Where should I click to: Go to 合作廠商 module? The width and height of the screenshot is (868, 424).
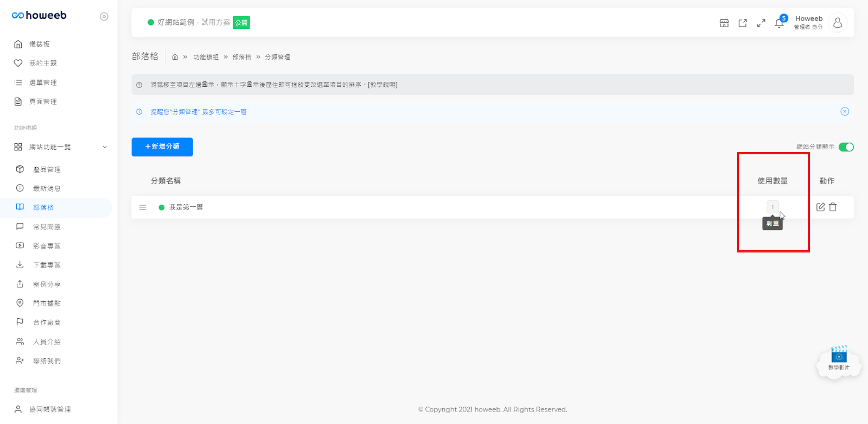tap(47, 322)
